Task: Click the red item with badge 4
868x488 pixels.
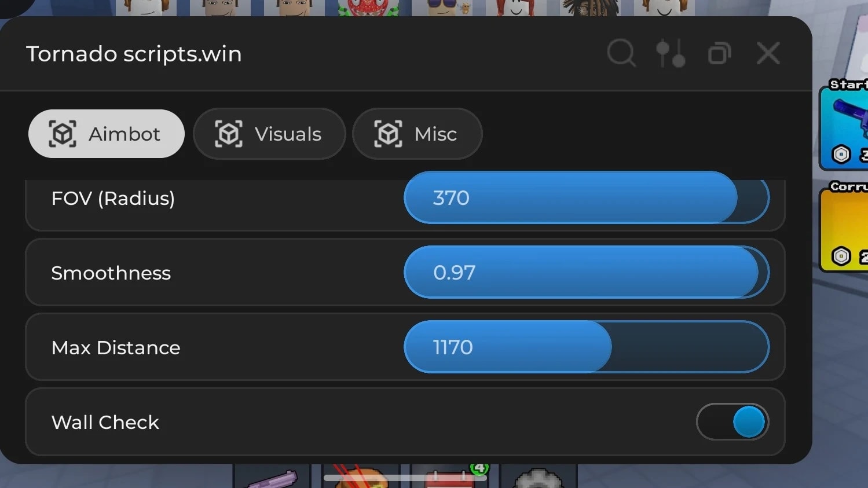Action: [450, 476]
